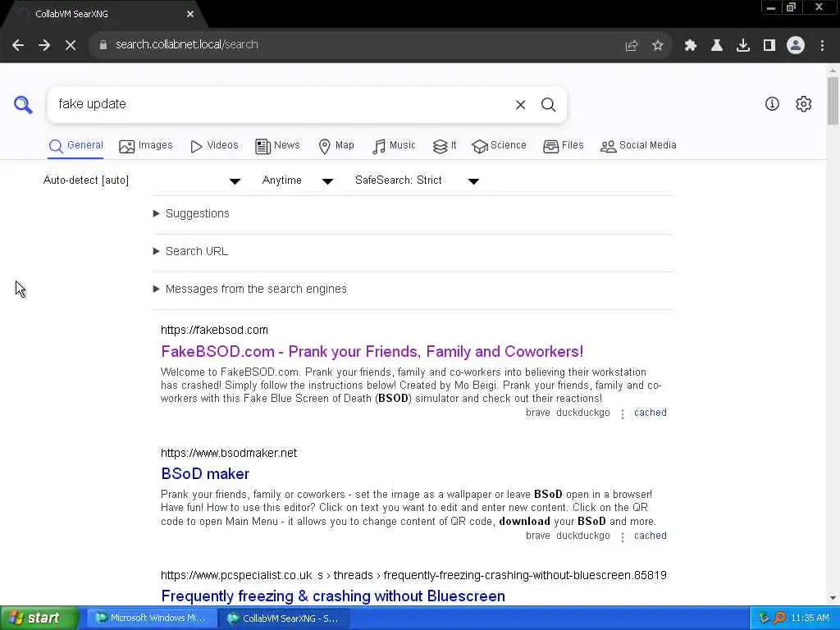
Task: Click the SearXNG magnifier logo
Action: (x=23, y=104)
